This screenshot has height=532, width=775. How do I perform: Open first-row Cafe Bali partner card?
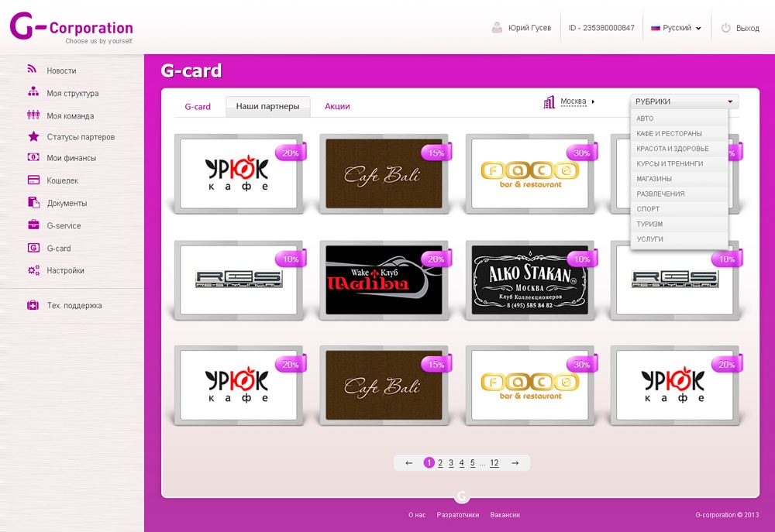(x=384, y=173)
